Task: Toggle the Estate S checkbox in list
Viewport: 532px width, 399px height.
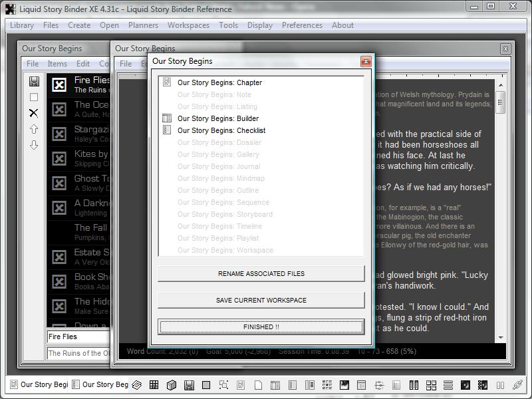Action: [59, 257]
